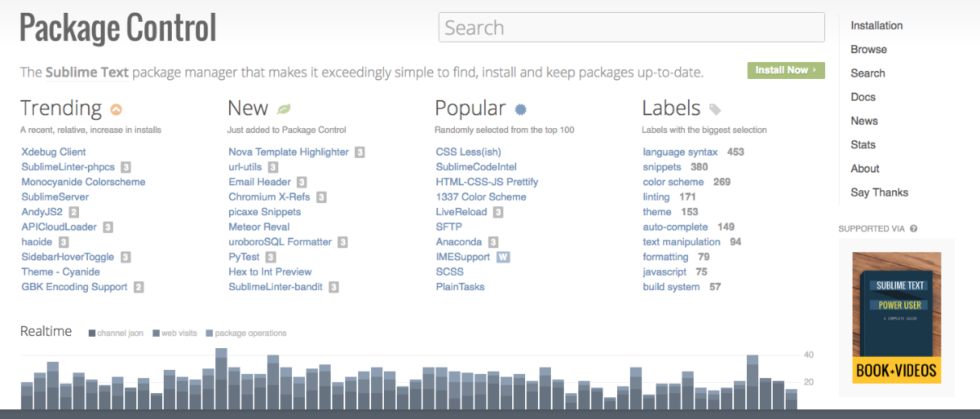This screenshot has width=980, height=419.
Task: Click the ST2 badge beside AndyJS2
Action: click(73, 212)
